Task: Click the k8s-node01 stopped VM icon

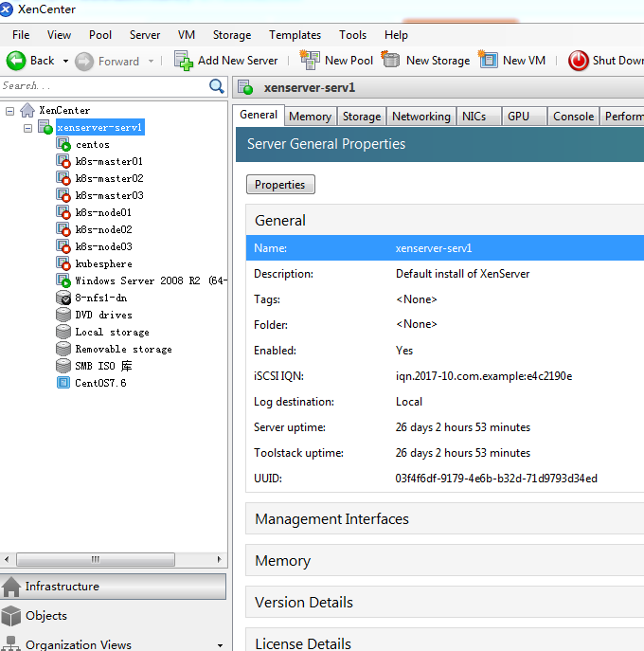Action: [x=63, y=212]
